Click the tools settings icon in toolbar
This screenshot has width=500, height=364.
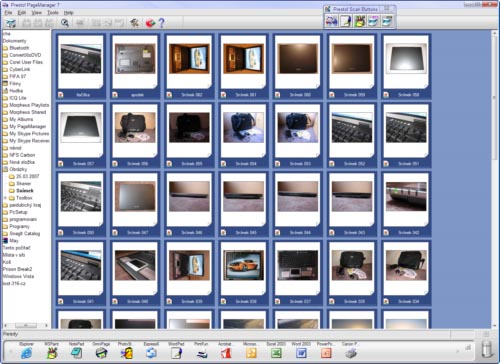(135, 23)
